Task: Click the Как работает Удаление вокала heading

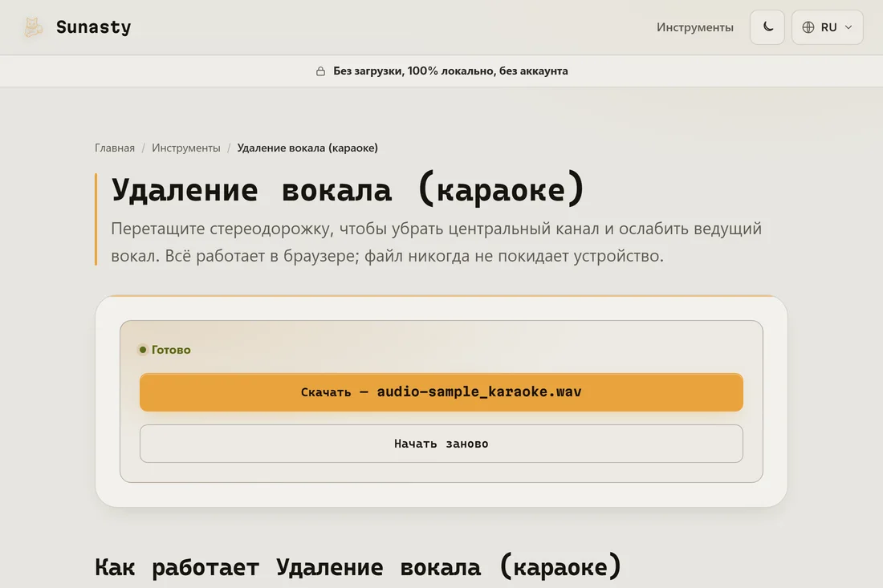Action: tap(358, 566)
